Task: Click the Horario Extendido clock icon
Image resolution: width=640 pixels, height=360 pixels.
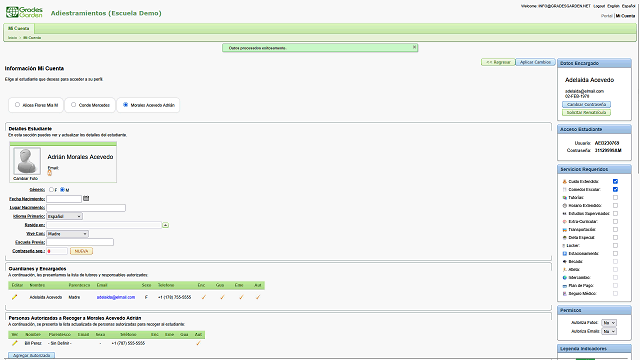Action: pos(564,206)
